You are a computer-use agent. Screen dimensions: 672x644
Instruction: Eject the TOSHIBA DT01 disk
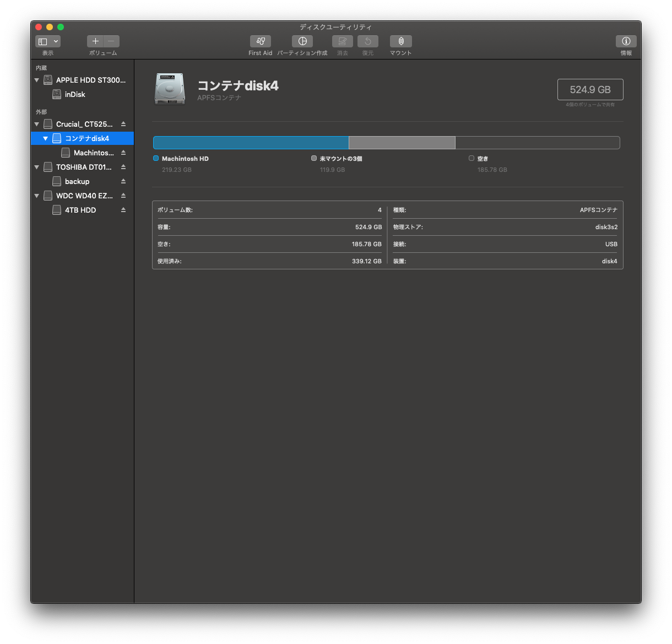click(x=123, y=167)
